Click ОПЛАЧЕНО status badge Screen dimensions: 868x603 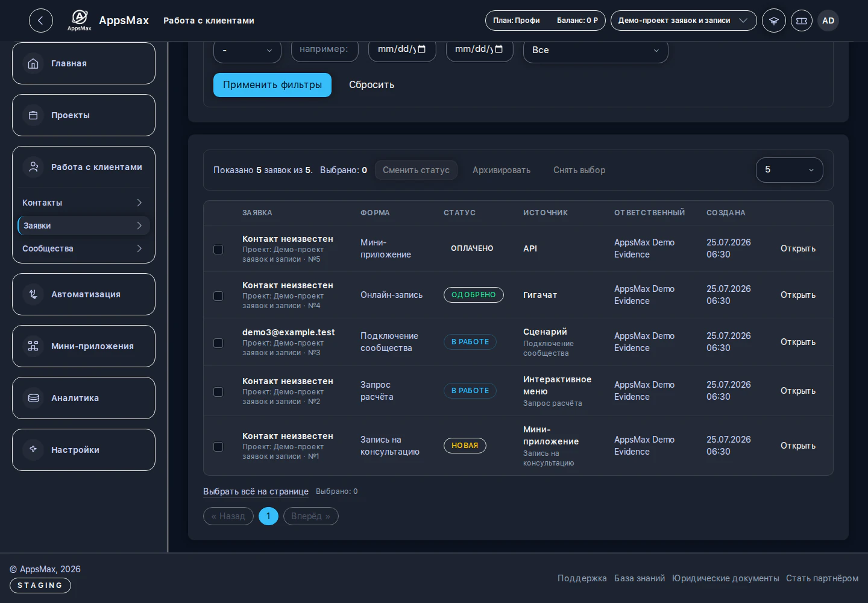[x=472, y=248]
